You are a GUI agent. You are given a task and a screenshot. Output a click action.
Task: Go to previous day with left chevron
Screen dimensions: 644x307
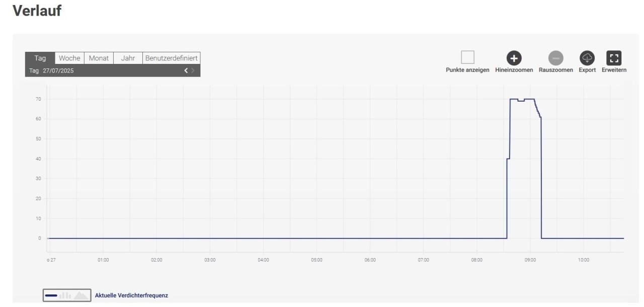[x=185, y=70]
